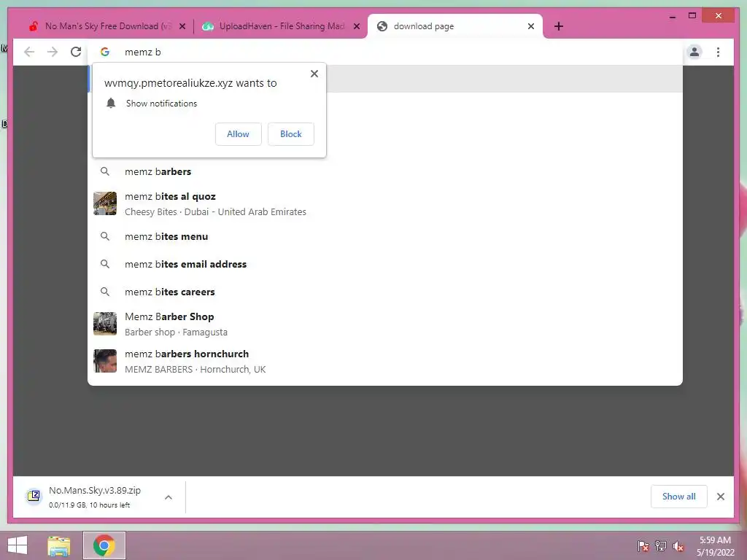Click the Chrome taskbar icon

(104, 545)
